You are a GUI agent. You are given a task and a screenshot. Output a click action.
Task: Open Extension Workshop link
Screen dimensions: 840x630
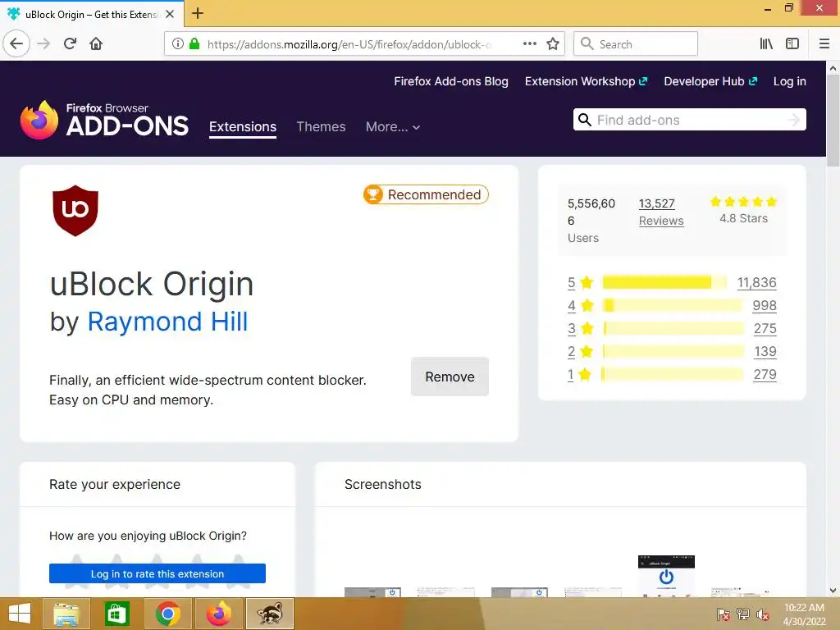pyautogui.click(x=586, y=81)
